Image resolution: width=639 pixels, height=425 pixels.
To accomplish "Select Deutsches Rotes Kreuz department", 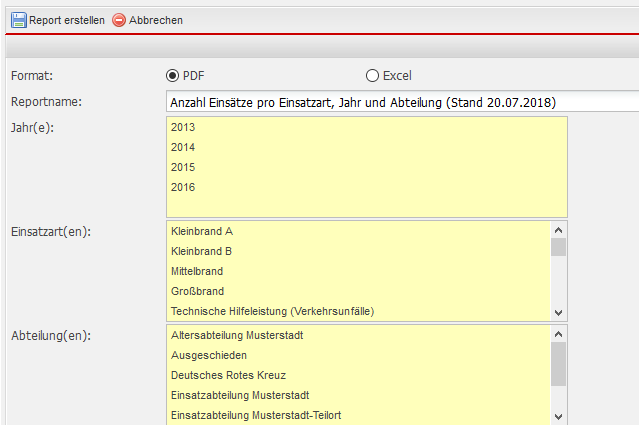I will tap(228, 375).
